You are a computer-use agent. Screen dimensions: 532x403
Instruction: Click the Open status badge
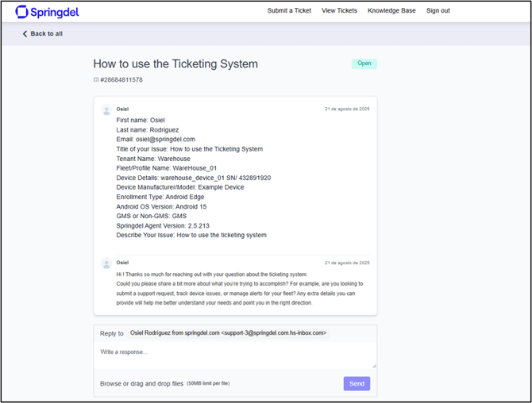coord(364,63)
